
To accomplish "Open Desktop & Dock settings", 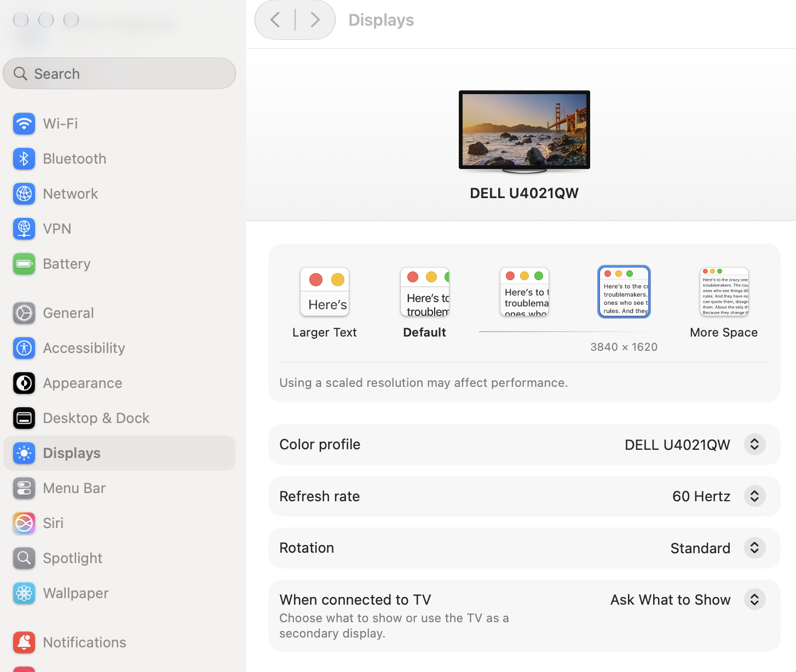I will [x=119, y=418].
